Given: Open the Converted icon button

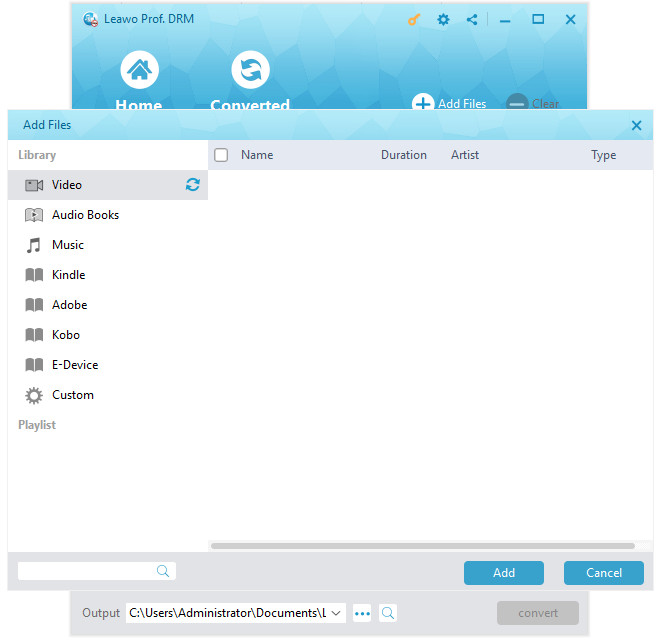Looking at the screenshot, I should pyautogui.click(x=250, y=69).
